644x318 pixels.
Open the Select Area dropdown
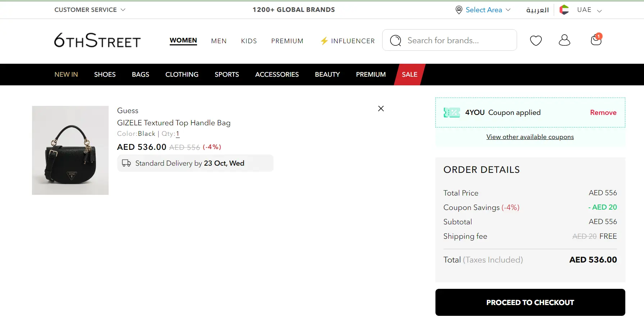[488, 10]
